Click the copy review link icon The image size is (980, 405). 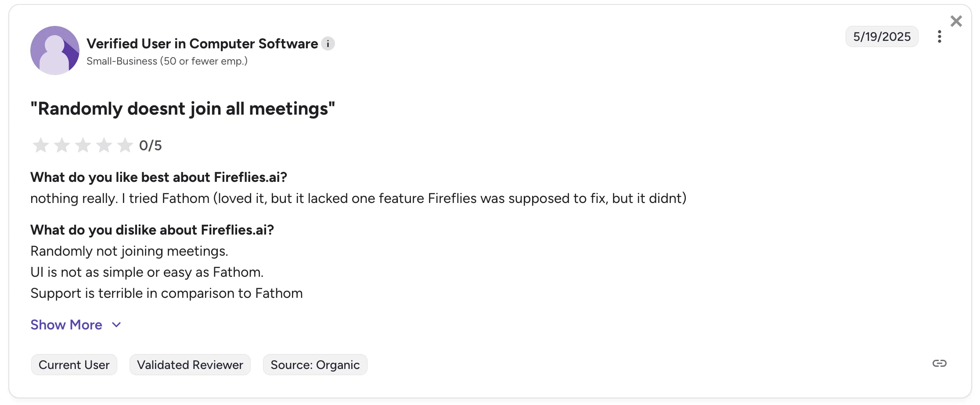pyautogui.click(x=940, y=363)
